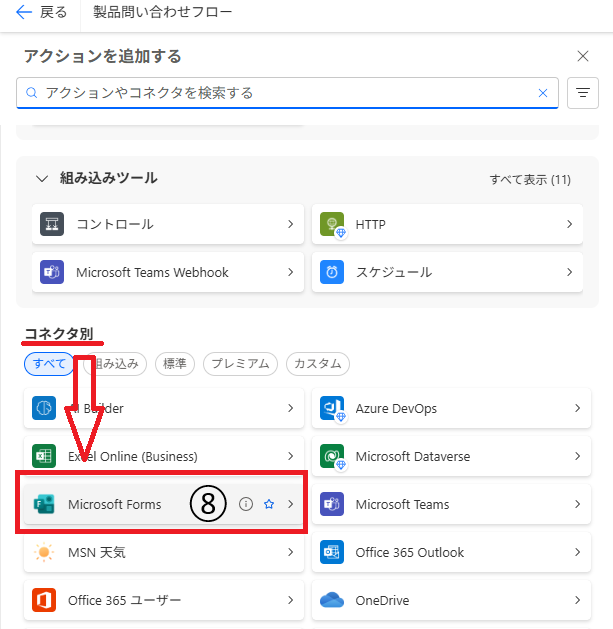
Task: Switch to the プレミアム filter tab
Action: click(x=240, y=364)
